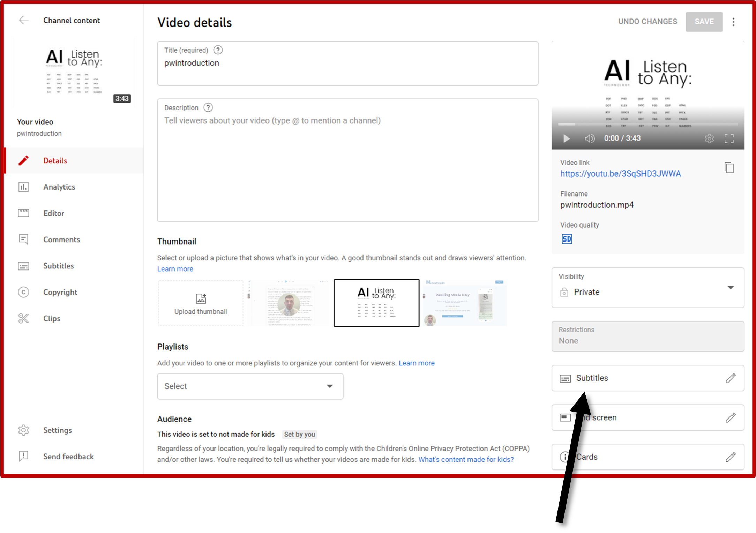This screenshot has width=756, height=533.
Task: Click the Restrictions None box
Action: point(648,336)
